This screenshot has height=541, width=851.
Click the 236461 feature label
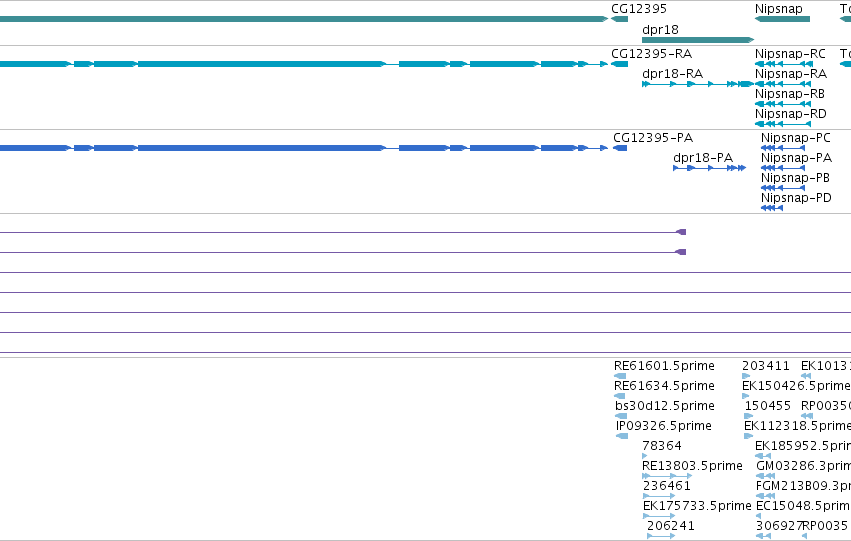[x=666, y=486]
